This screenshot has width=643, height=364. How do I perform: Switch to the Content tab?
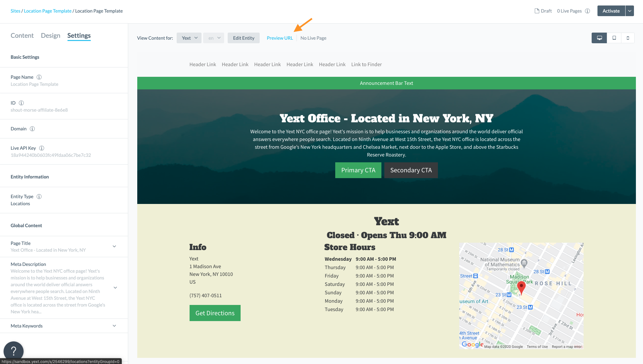22,35
